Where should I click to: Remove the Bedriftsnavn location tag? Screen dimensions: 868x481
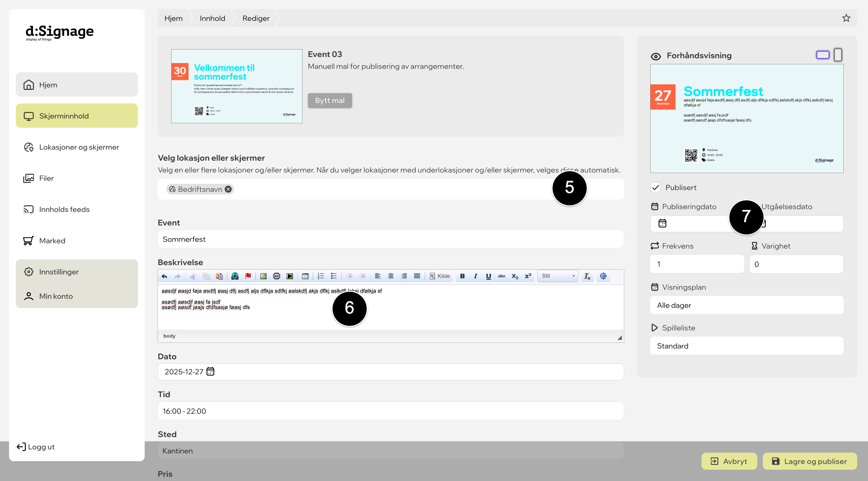coord(228,189)
